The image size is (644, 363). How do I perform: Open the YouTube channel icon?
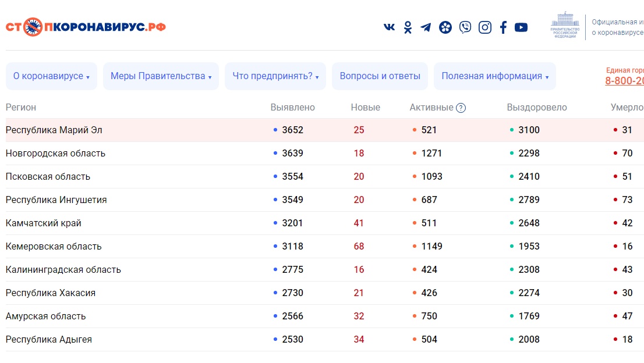pyautogui.click(x=521, y=27)
